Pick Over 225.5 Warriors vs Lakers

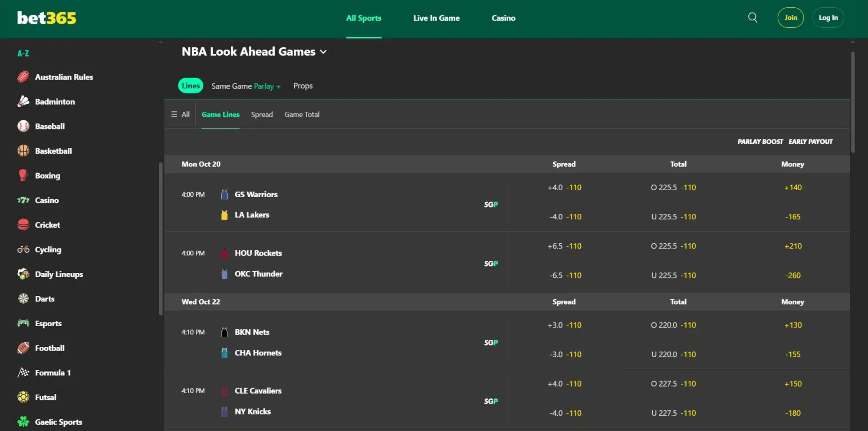click(674, 188)
